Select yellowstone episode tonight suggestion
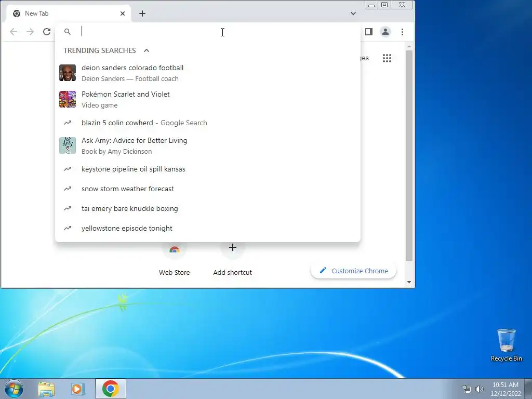 pyautogui.click(x=208, y=228)
